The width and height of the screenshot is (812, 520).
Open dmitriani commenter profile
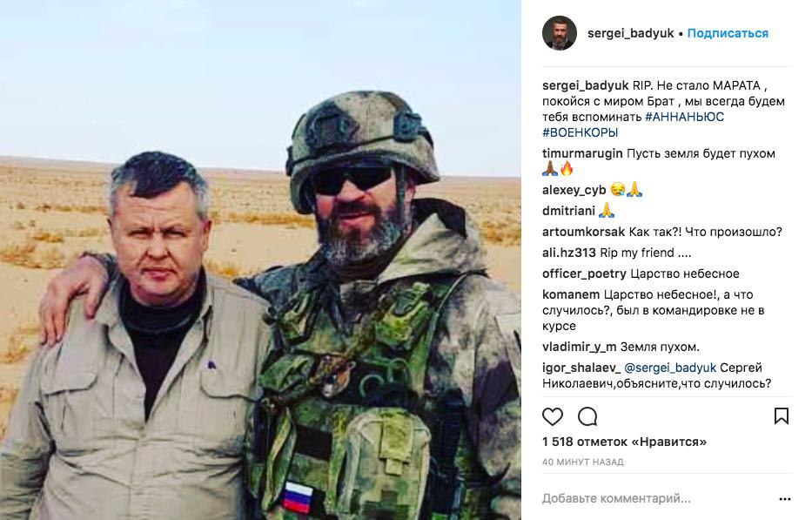[568, 211]
